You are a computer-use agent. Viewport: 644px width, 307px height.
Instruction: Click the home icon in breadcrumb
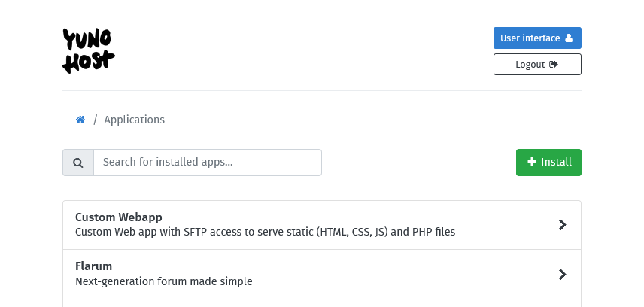coord(80,120)
